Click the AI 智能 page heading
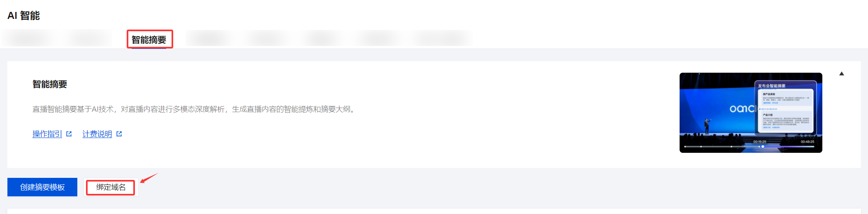The height and width of the screenshot is (214, 868). point(23,16)
